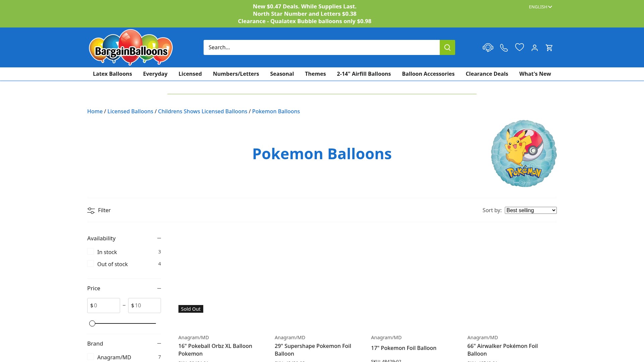Image resolution: width=644 pixels, height=362 pixels.
Task: Check the Out of stock filter
Action: pos(91,263)
